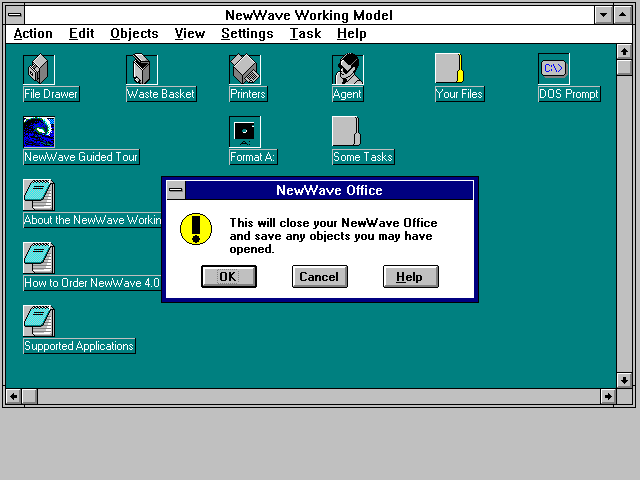
Task: Open the Objects menu
Action: (134, 34)
